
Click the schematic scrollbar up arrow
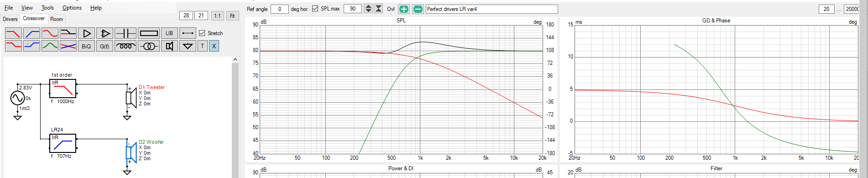[x=235, y=59]
